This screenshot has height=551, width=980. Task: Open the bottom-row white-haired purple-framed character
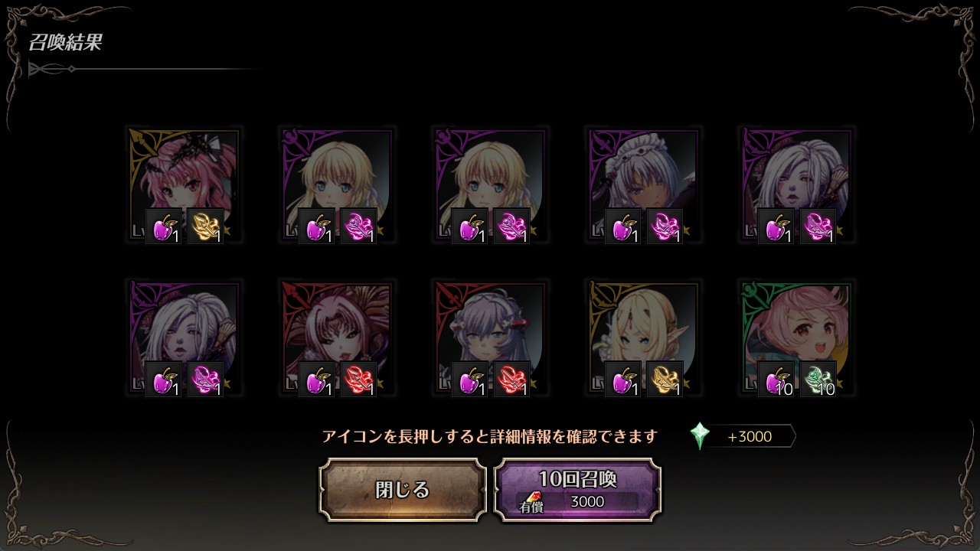tap(184, 338)
